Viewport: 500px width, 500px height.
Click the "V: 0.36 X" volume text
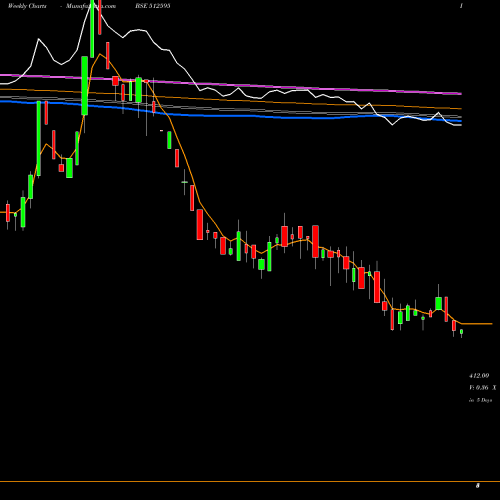tap(482, 388)
